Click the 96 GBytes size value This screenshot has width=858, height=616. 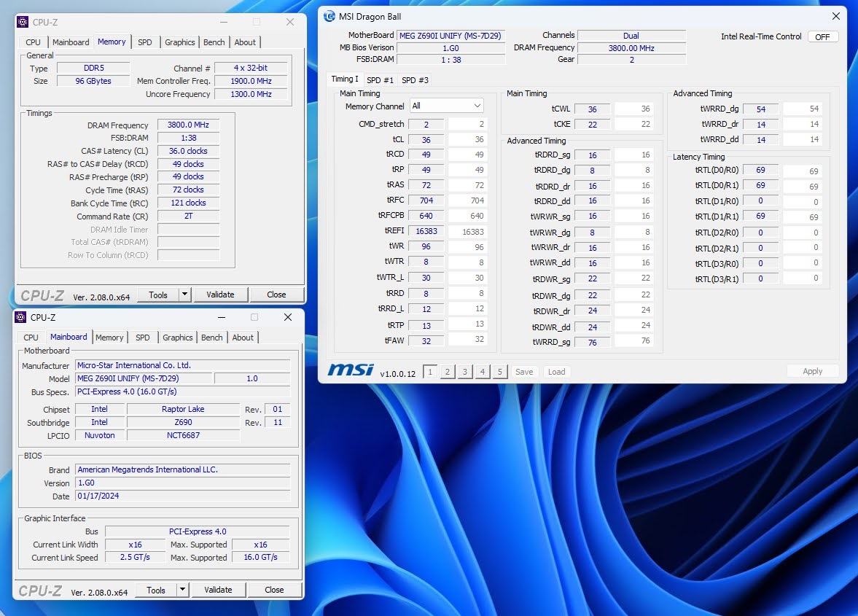pos(93,81)
